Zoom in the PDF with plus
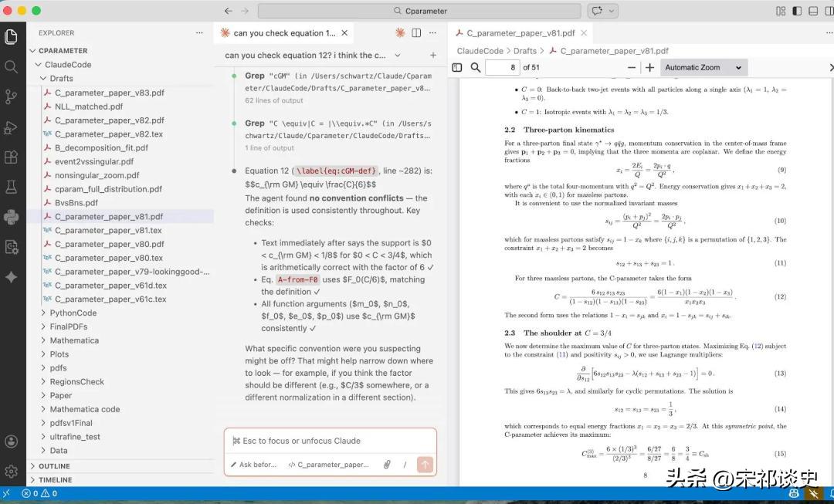834x504 pixels. pos(649,67)
